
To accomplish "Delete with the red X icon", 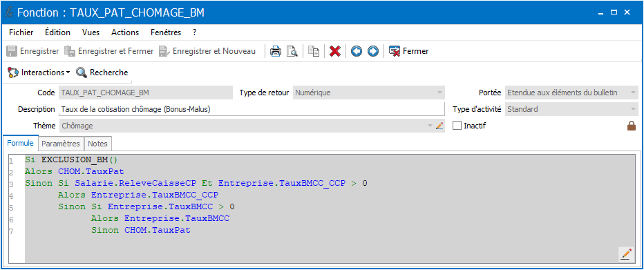I will point(335,51).
